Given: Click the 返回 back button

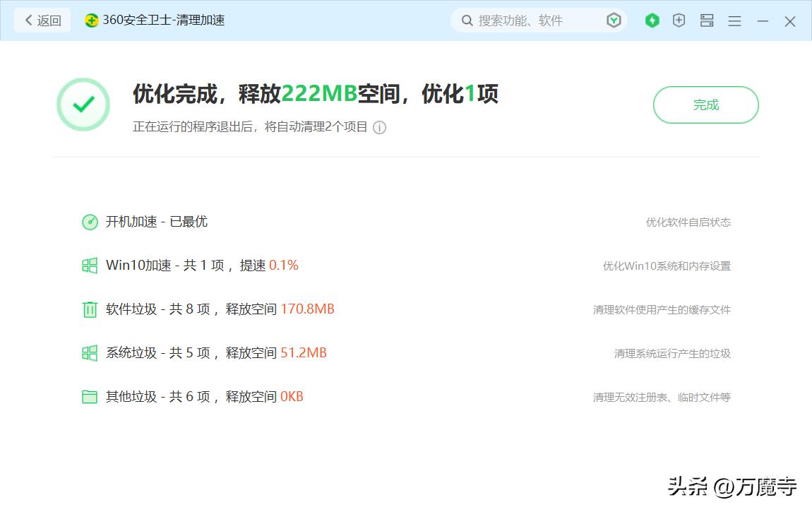Looking at the screenshot, I should point(42,20).
